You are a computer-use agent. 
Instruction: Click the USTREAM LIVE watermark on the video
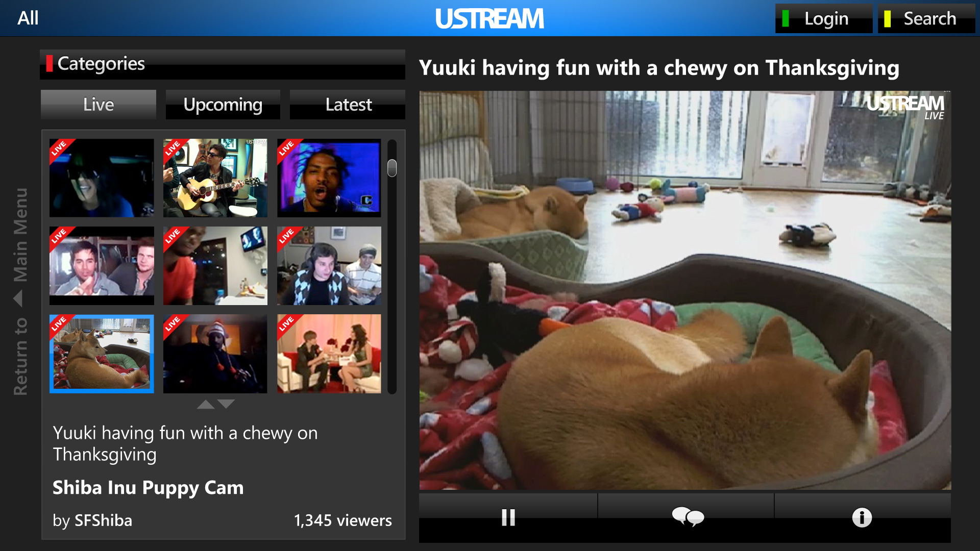pyautogui.click(x=906, y=106)
